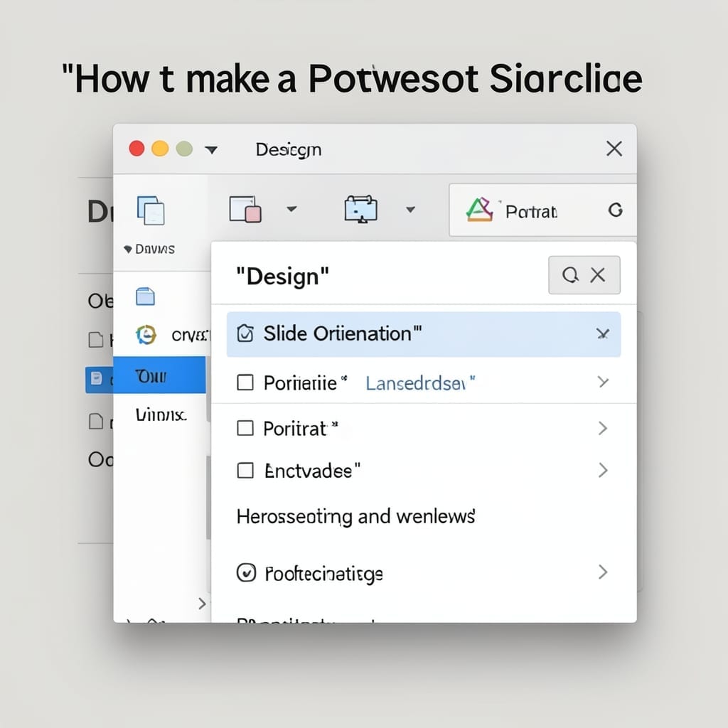The image size is (728, 728).
Task: Toggle the round check beside Poofecinatiege
Action: [x=246, y=572]
